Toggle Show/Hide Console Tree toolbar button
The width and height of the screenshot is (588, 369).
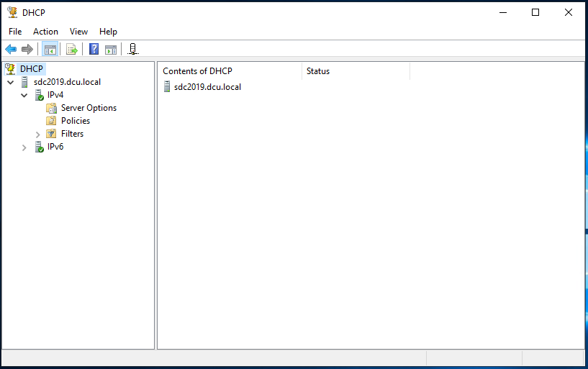point(50,49)
